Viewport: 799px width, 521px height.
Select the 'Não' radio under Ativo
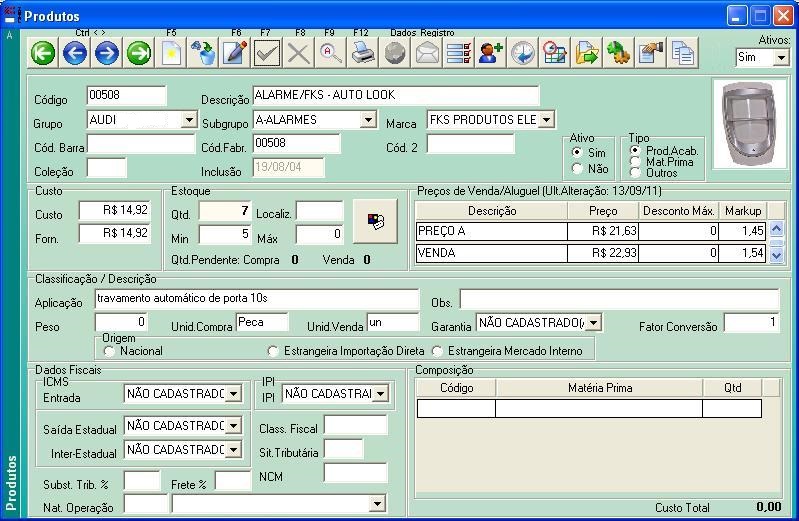pyautogui.click(x=577, y=169)
